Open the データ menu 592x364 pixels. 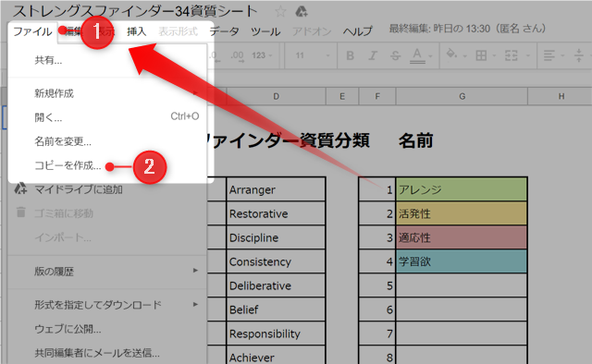[x=224, y=31]
